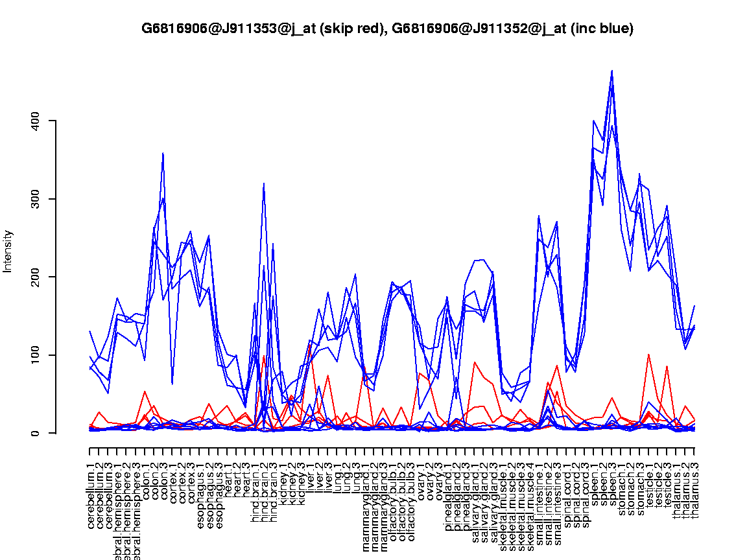Click the tallest blue peak at spleen.3
This screenshot has width=747, height=560.
611,71
